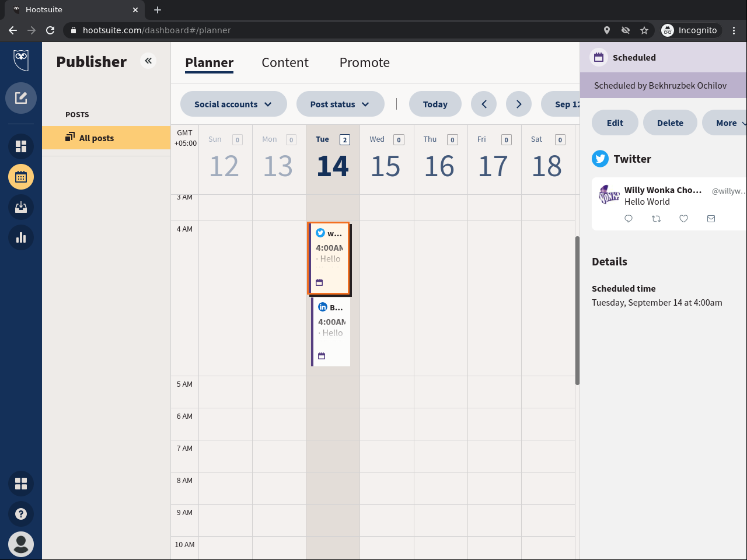
Task: Open the scheduled LinkedIn post card
Action: [x=330, y=331]
